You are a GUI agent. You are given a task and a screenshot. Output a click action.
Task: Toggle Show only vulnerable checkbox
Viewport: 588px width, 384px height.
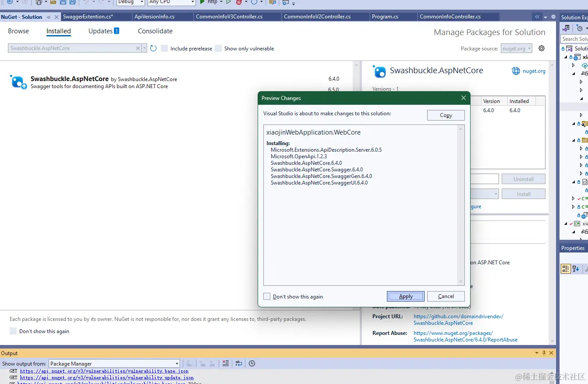coord(218,48)
